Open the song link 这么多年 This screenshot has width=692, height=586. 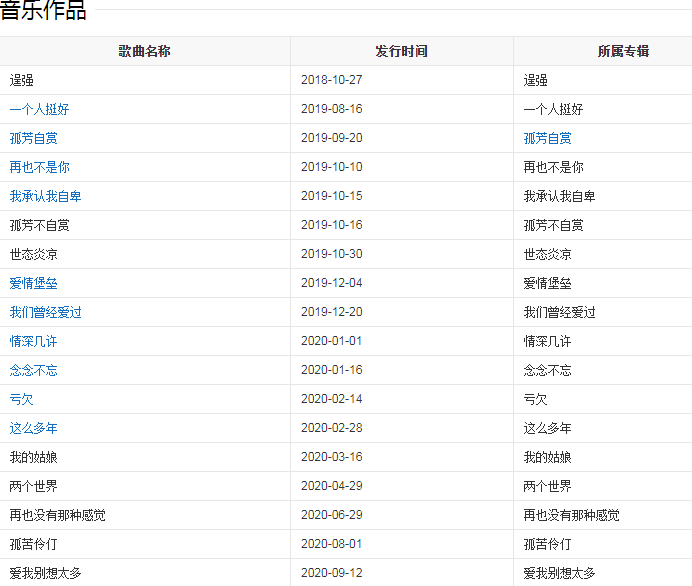[34, 428]
